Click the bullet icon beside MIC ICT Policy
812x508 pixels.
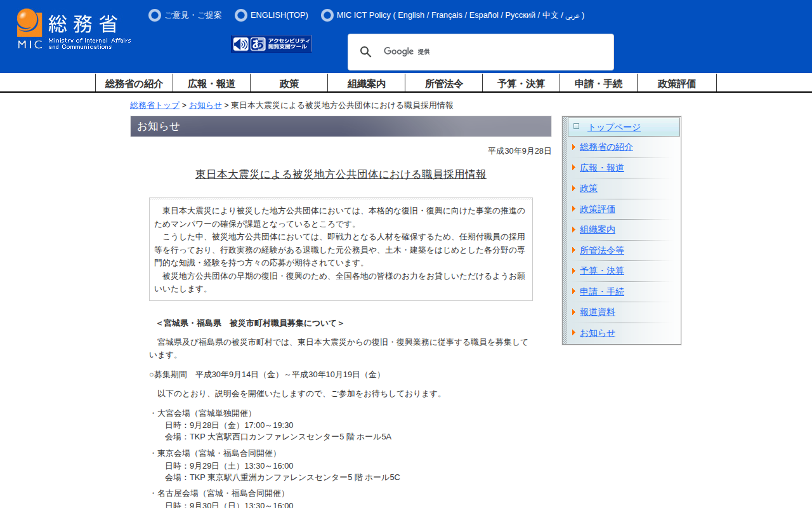point(327,15)
